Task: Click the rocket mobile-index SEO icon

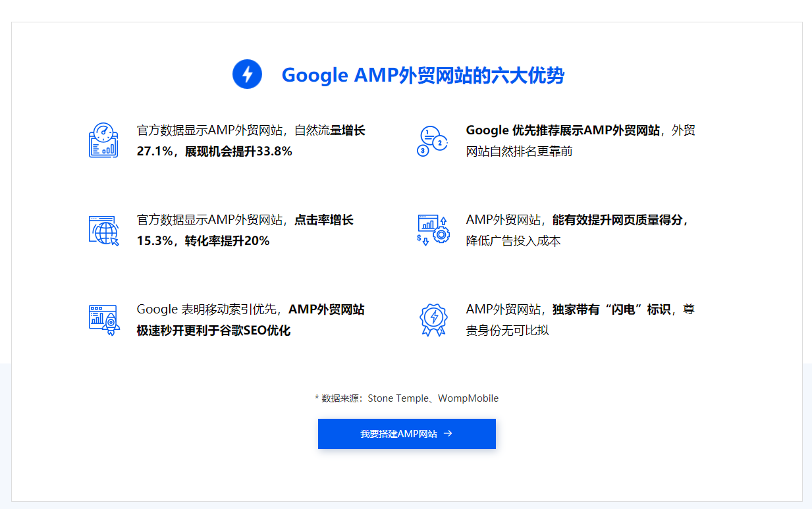Action: click(103, 319)
